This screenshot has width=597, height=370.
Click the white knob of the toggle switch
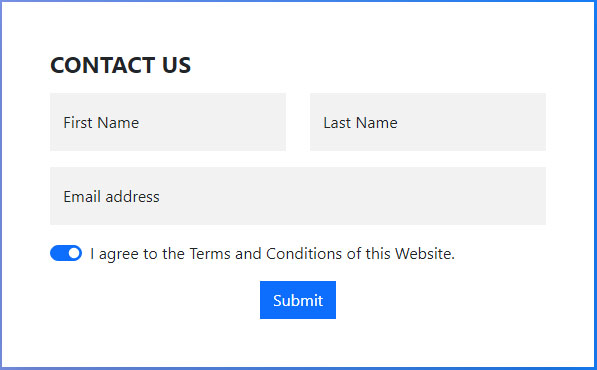(74, 253)
